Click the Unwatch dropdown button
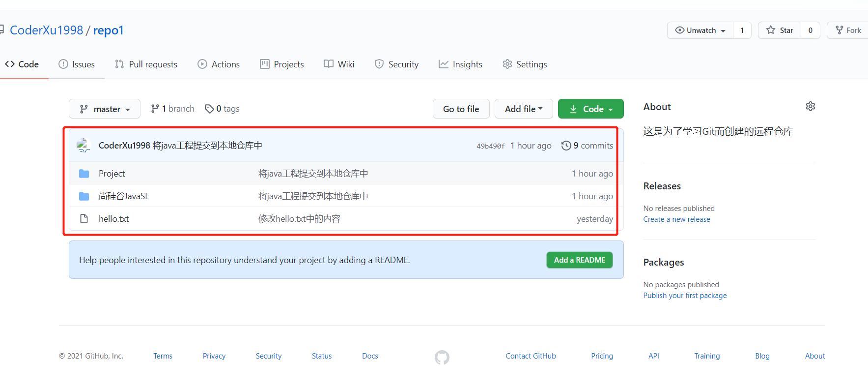 click(x=700, y=30)
